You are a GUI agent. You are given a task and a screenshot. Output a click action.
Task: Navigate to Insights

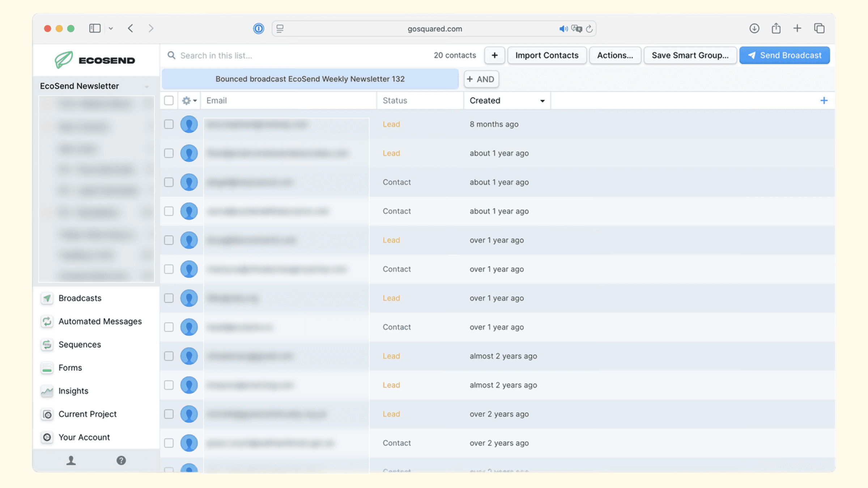[x=73, y=391]
